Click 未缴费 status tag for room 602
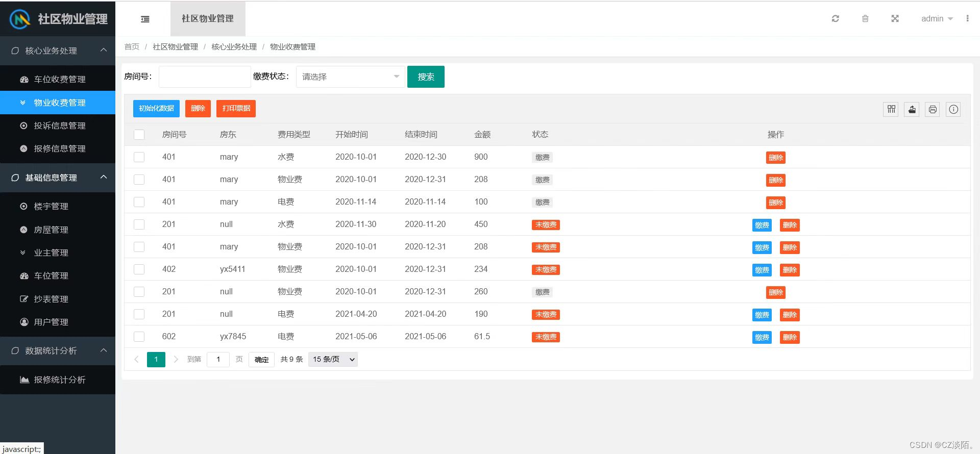Screen dimensions: 980x454 [x=546, y=337]
